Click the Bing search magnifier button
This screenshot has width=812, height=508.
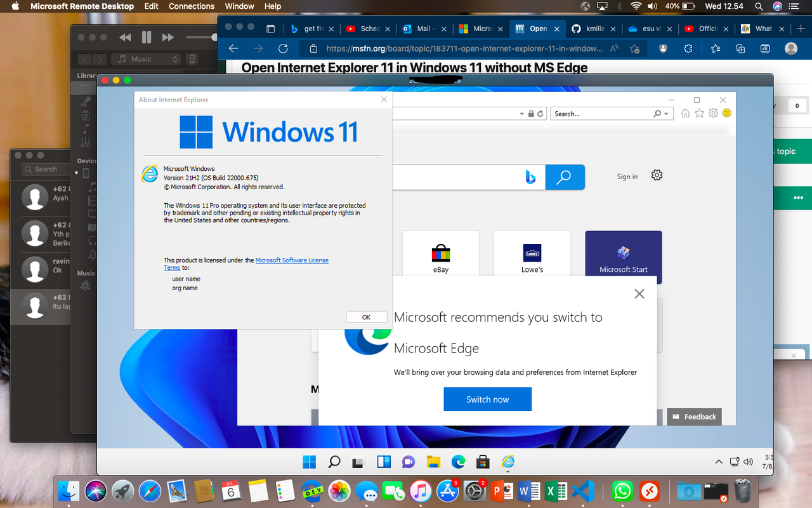click(565, 177)
